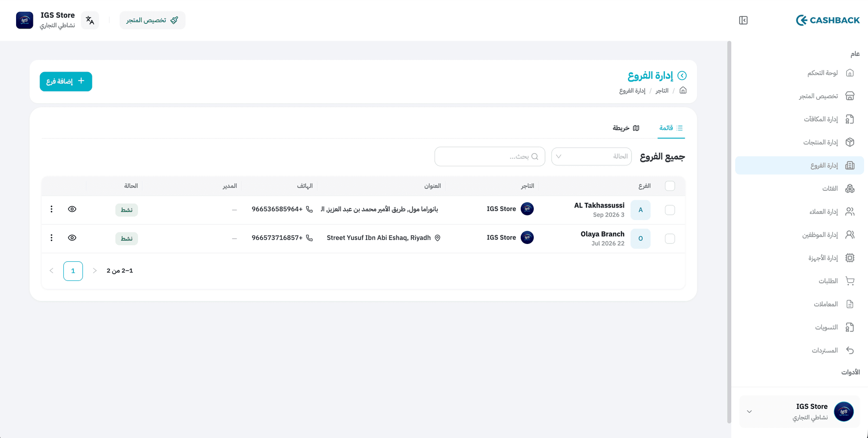Viewport: 868px width, 438px height.
Task: Click نشط status badge in AL Takhassussi row
Action: (x=127, y=210)
